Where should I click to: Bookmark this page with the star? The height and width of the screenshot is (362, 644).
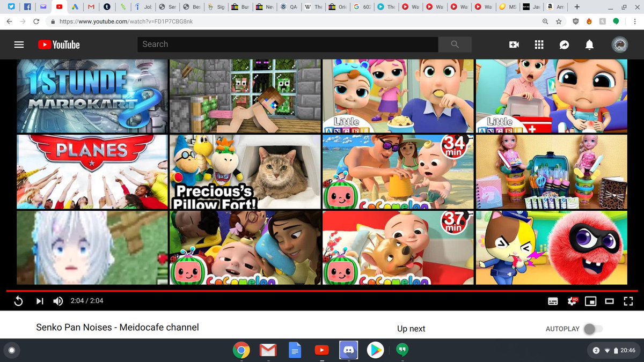[x=559, y=21]
